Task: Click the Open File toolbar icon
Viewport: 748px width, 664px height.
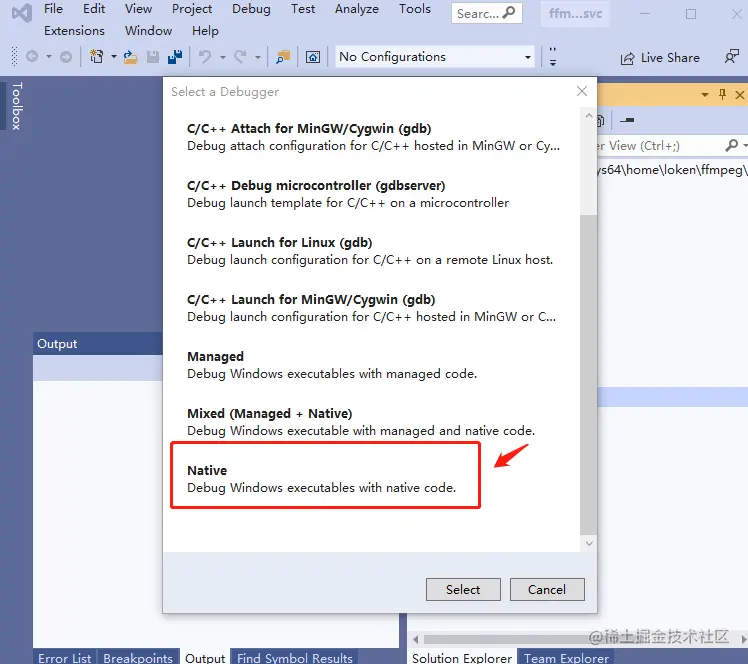Action: (x=130, y=57)
